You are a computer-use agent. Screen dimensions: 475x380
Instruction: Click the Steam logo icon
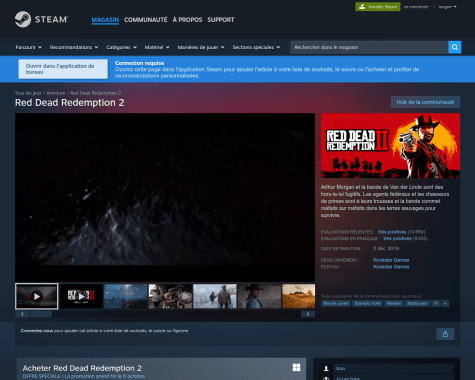23,19
